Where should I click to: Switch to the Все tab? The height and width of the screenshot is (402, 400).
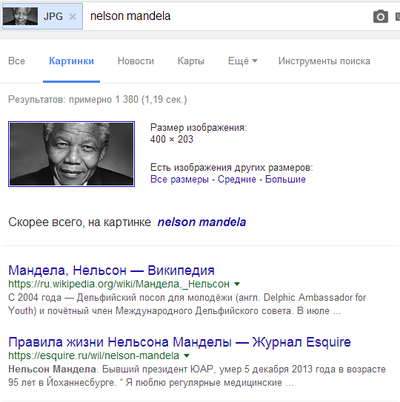pyautogui.click(x=17, y=61)
